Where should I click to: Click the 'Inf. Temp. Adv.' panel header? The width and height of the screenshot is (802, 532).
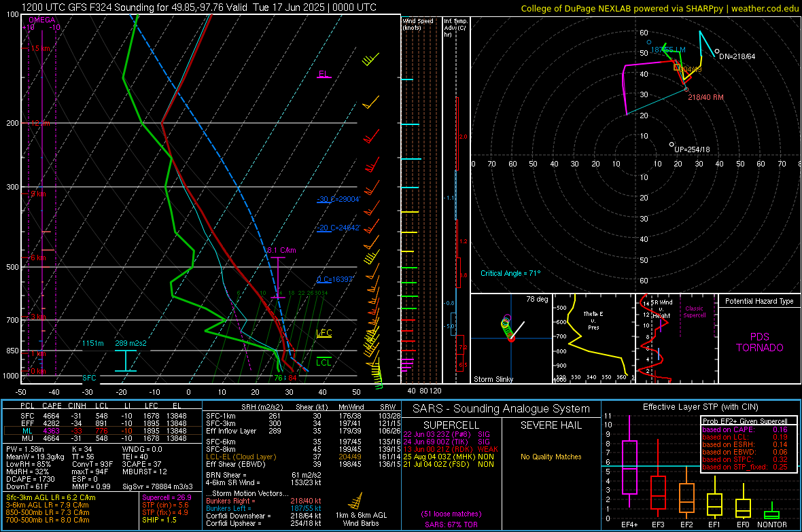click(x=455, y=28)
